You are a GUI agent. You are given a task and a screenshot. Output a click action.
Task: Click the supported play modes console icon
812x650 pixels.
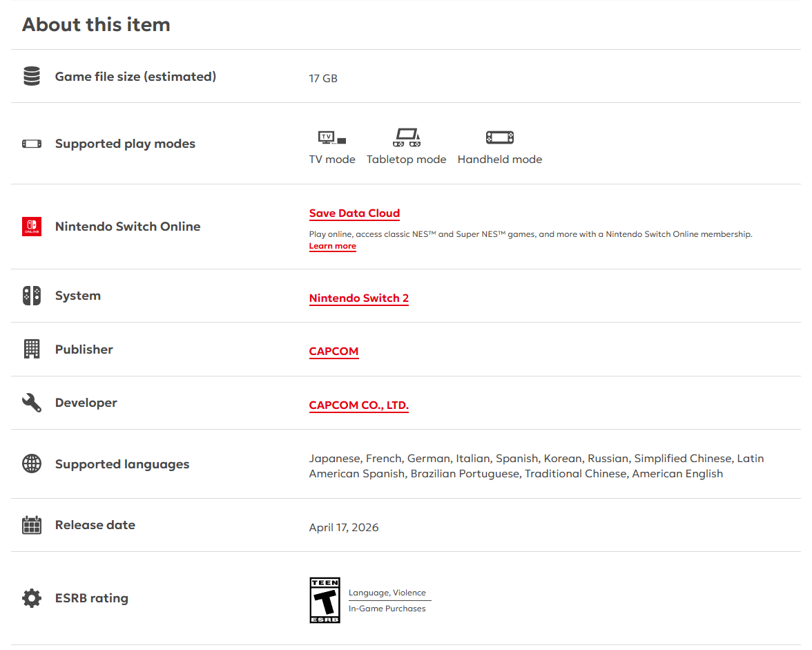pyautogui.click(x=32, y=144)
